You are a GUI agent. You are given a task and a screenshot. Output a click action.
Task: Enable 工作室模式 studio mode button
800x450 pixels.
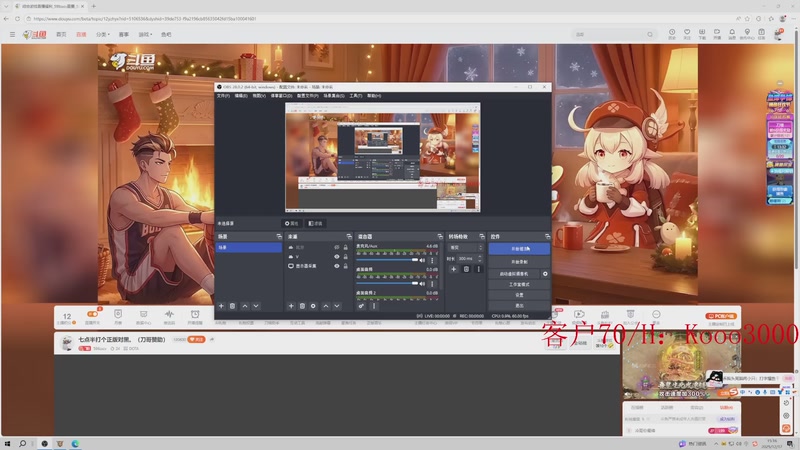(519, 284)
